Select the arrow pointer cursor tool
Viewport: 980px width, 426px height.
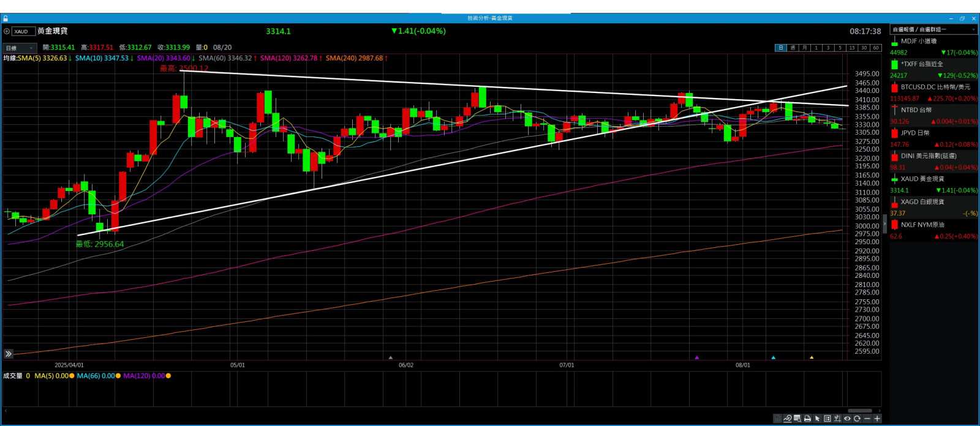pyautogui.click(x=817, y=419)
